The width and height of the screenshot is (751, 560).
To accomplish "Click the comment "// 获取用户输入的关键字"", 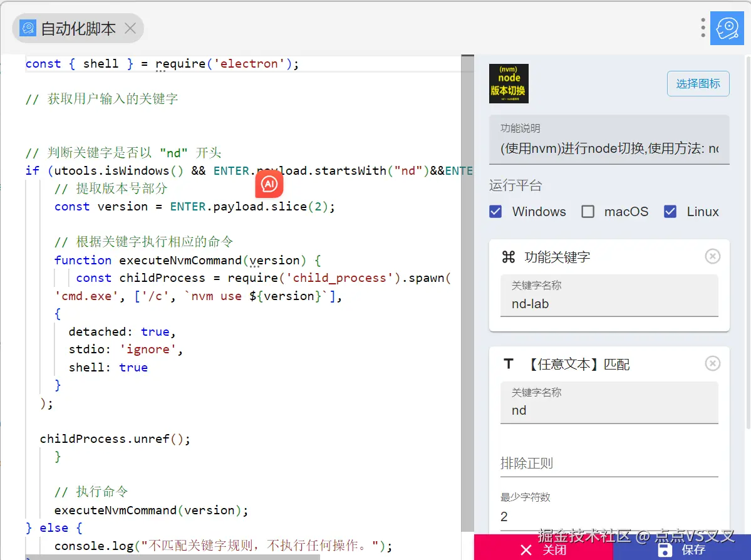I will click(102, 99).
